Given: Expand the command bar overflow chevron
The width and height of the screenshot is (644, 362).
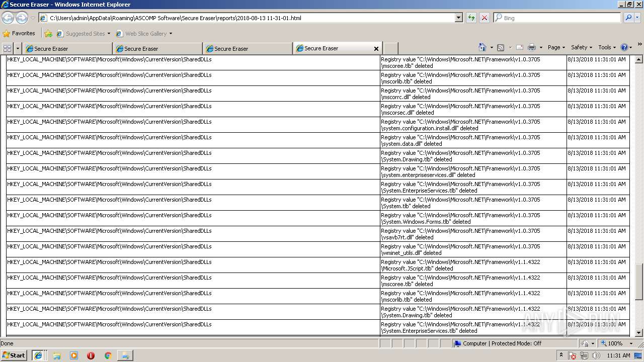Looking at the screenshot, I should coord(639,45).
